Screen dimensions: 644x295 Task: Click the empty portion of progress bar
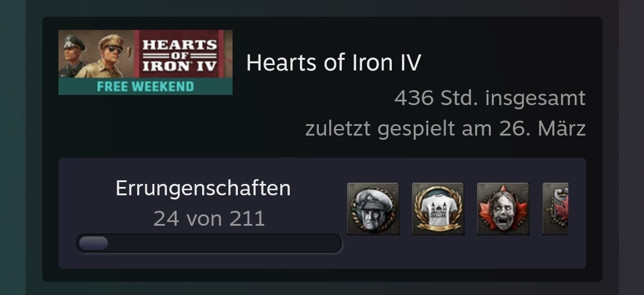point(224,243)
